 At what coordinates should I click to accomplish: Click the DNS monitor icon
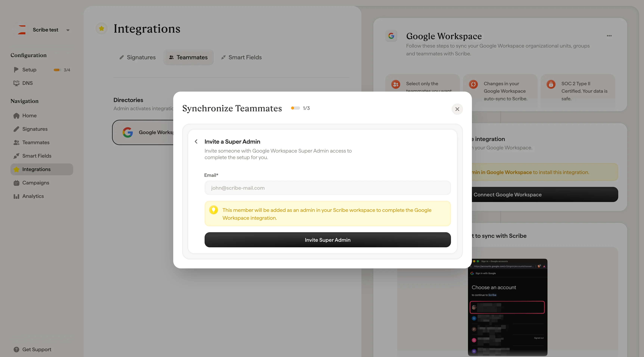click(x=16, y=83)
